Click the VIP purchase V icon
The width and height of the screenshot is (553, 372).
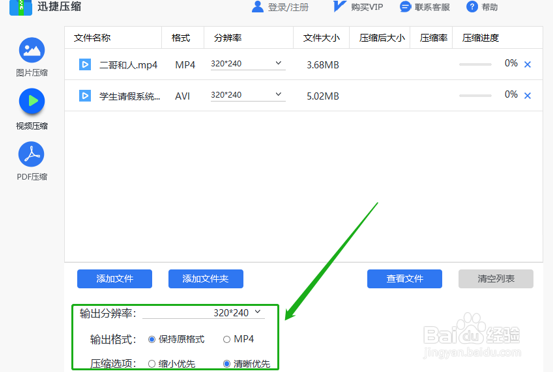[339, 6]
